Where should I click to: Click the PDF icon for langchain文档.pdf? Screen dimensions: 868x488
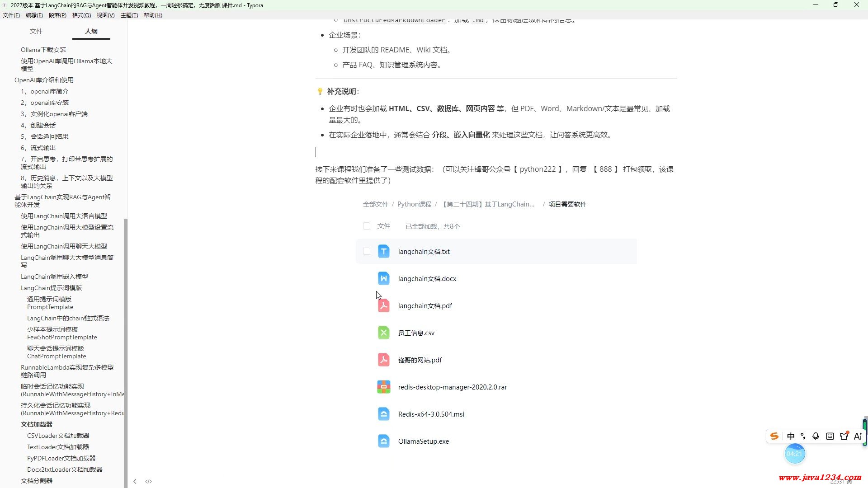point(383,306)
